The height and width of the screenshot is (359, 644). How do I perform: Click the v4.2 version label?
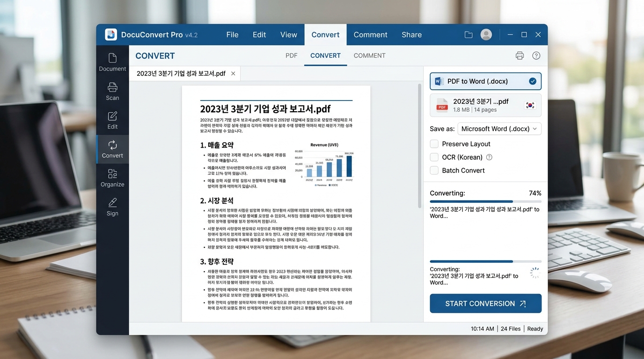click(191, 35)
